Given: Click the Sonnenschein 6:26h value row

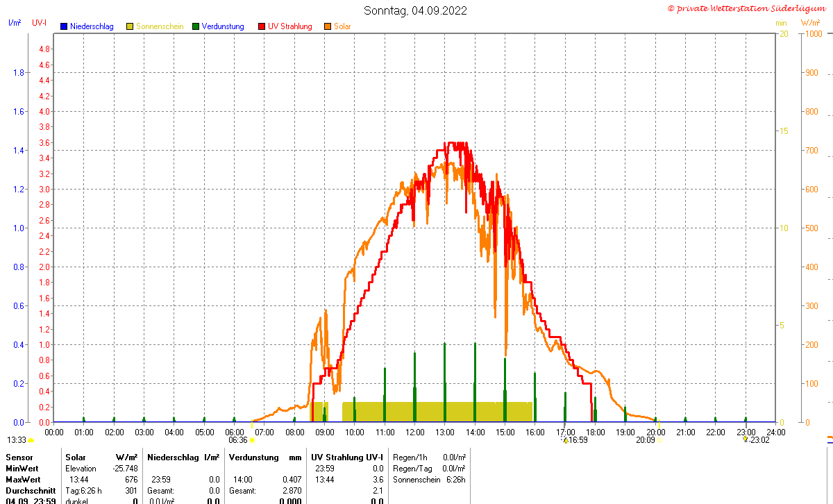Looking at the screenshot, I should 429,480.
